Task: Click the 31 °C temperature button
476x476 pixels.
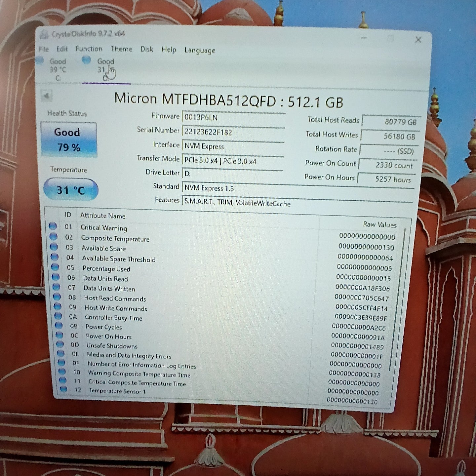Action: [x=70, y=189]
